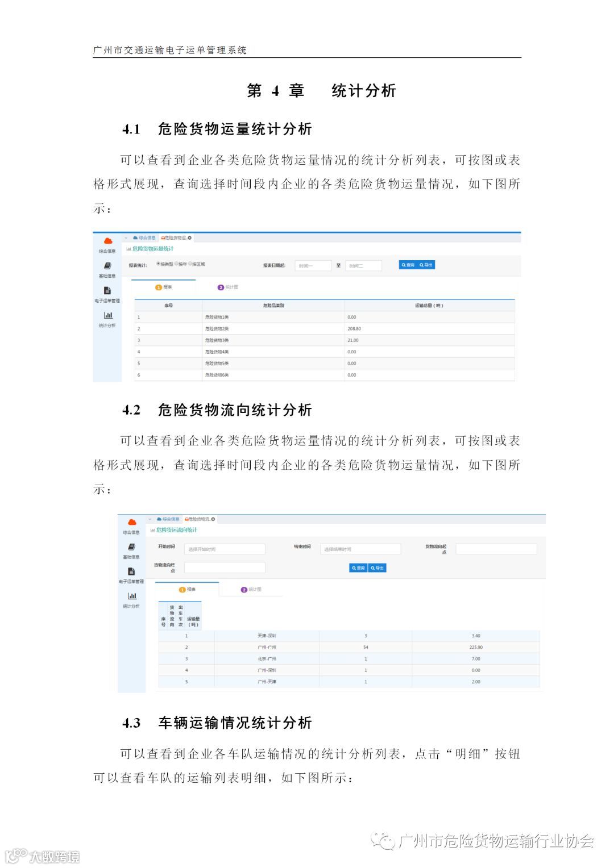614x868 pixels.
Task: Click 综合信息 cloud icon in 流向统计 screenshot sidebar
Action: tap(132, 522)
